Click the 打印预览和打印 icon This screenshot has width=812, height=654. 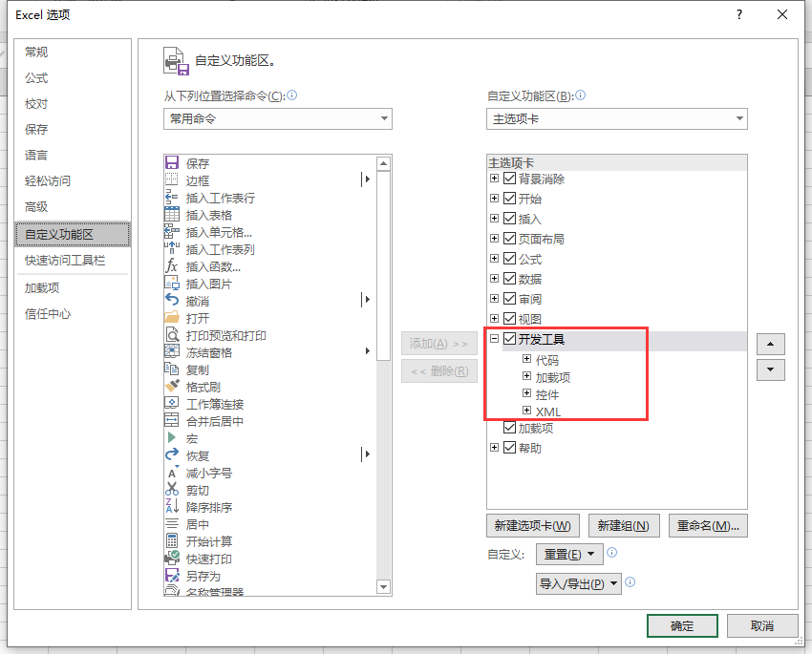pos(172,335)
